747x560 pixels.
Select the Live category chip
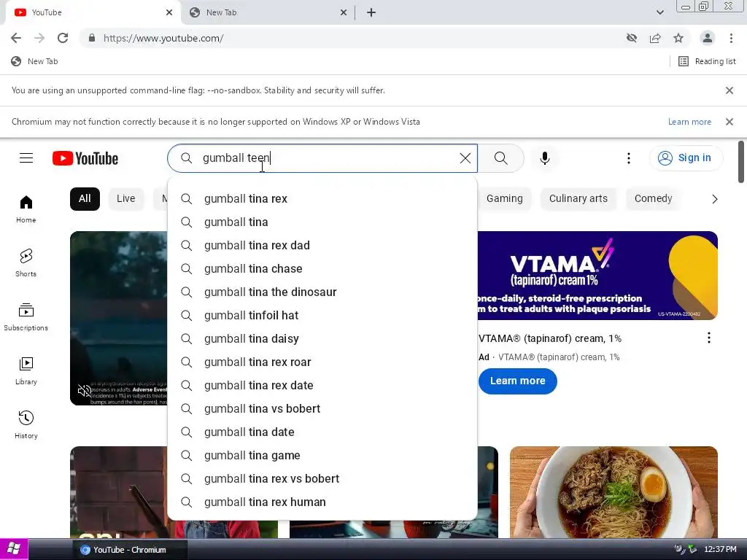point(125,199)
